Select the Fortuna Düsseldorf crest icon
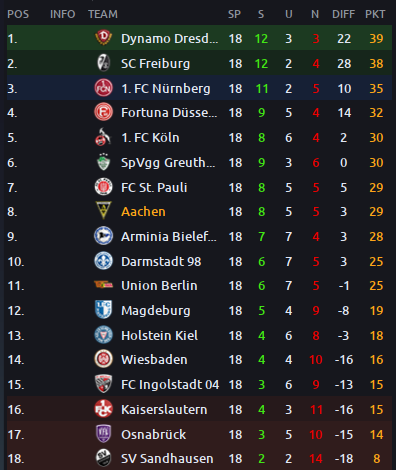396x470 pixels. pyautogui.click(x=103, y=112)
